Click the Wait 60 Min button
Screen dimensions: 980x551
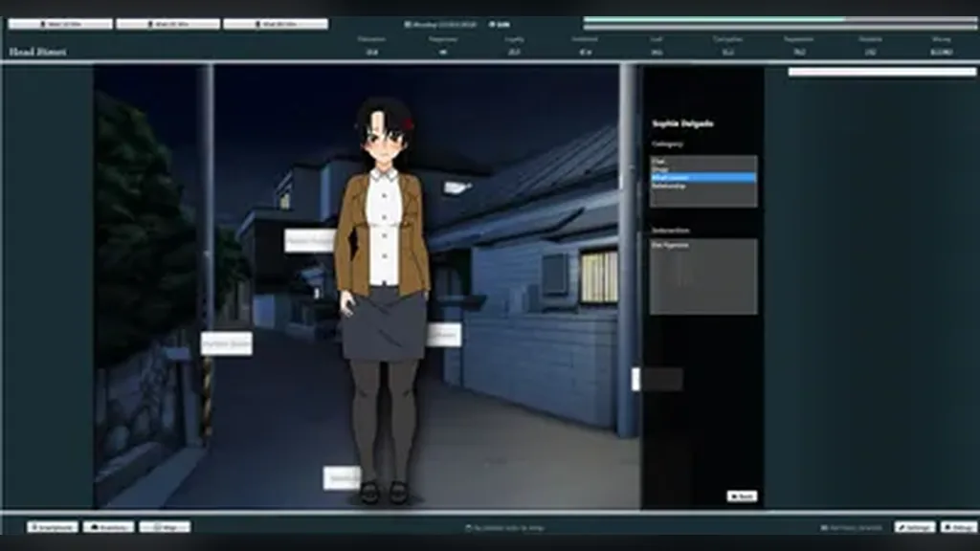tap(275, 24)
